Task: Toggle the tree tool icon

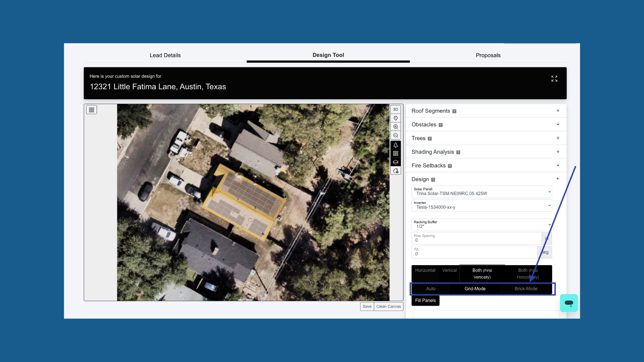Action: [395, 145]
